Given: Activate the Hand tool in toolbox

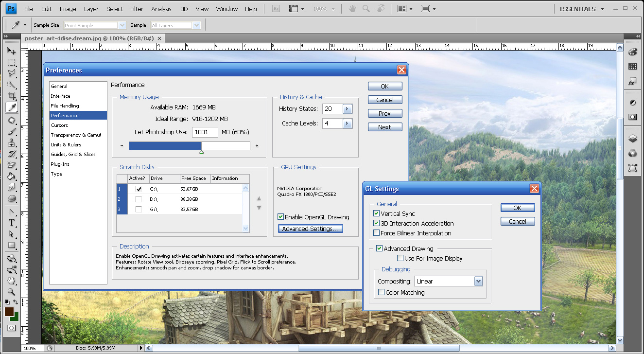Looking at the screenshot, I should point(12,281).
